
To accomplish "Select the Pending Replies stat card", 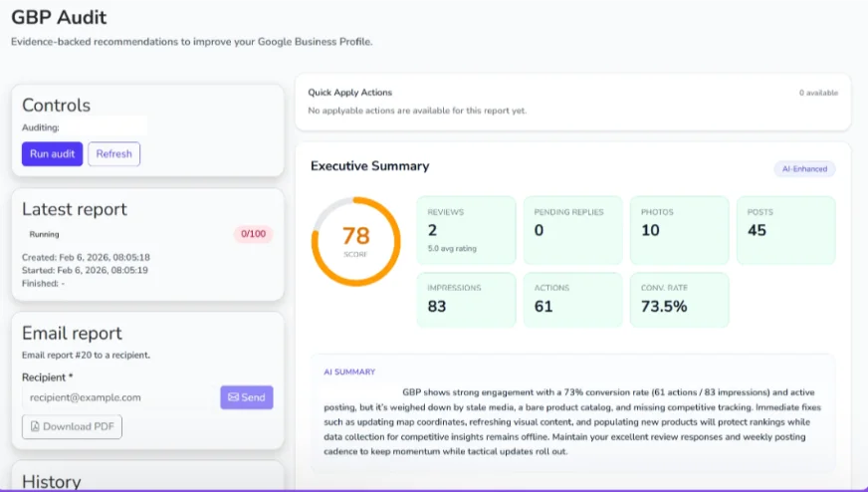I will (x=572, y=230).
